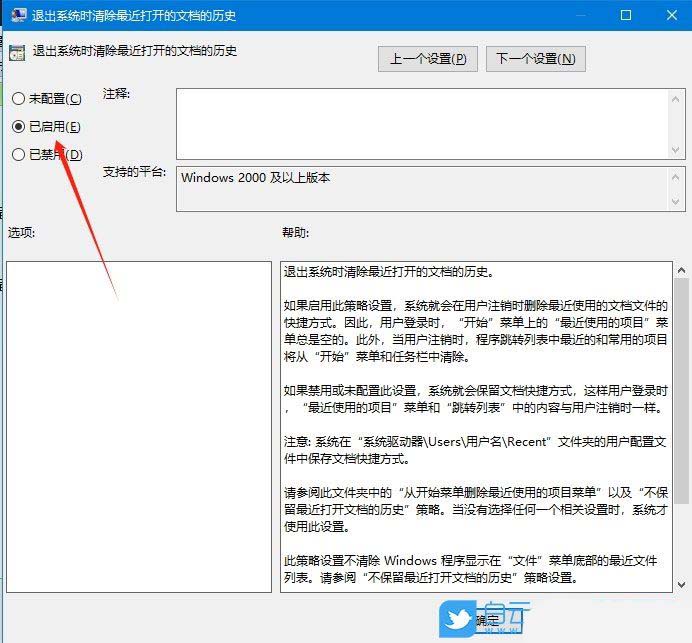This screenshot has height=643, width=692.
Task: Click the 下一个设置 (Next Setting) button
Action: pos(535,59)
